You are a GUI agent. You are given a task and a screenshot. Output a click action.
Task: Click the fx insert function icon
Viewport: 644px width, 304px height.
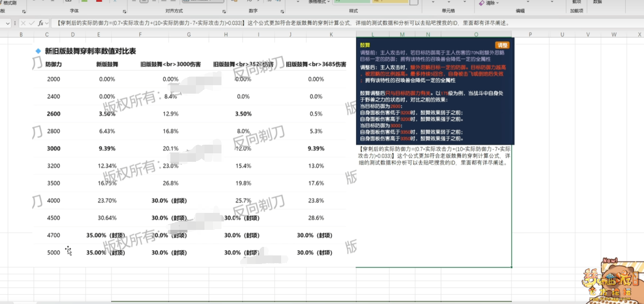(x=40, y=23)
